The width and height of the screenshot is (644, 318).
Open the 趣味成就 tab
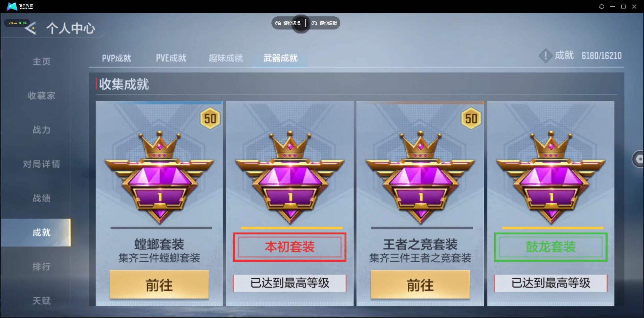[226, 58]
